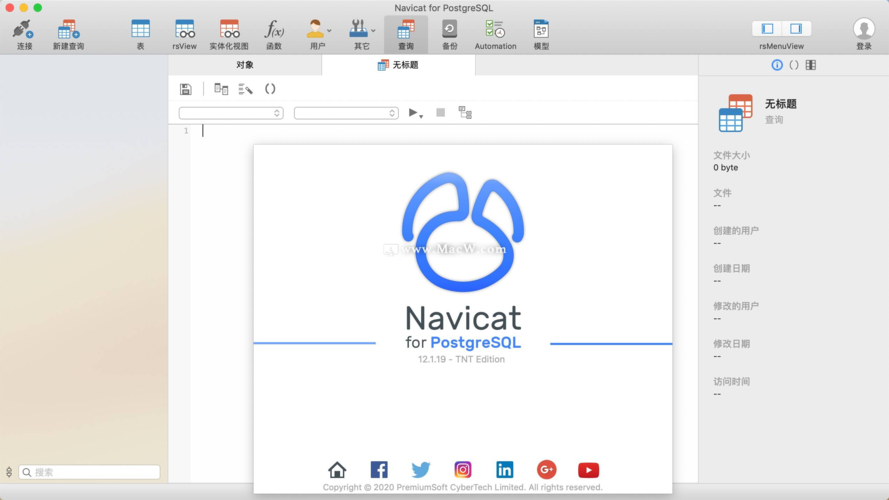
Task: Toggle the right info pane visibility
Action: [x=796, y=28]
